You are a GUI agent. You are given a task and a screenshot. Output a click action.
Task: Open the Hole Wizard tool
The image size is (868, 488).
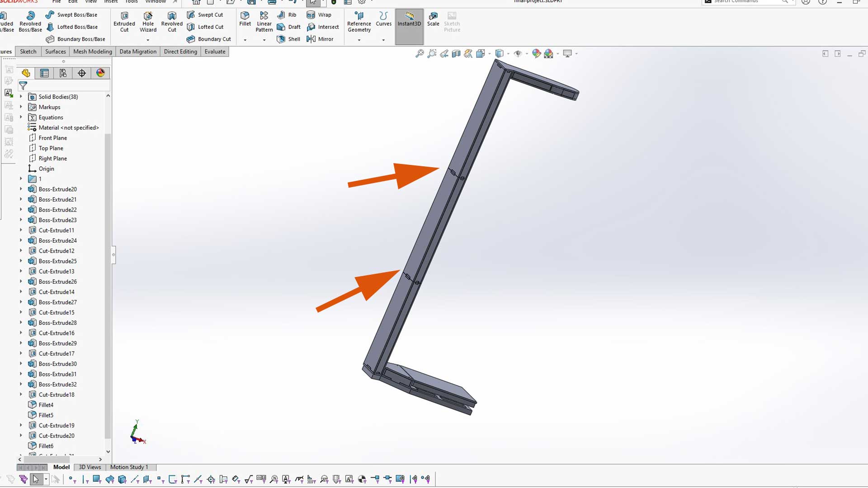pyautogui.click(x=148, y=22)
